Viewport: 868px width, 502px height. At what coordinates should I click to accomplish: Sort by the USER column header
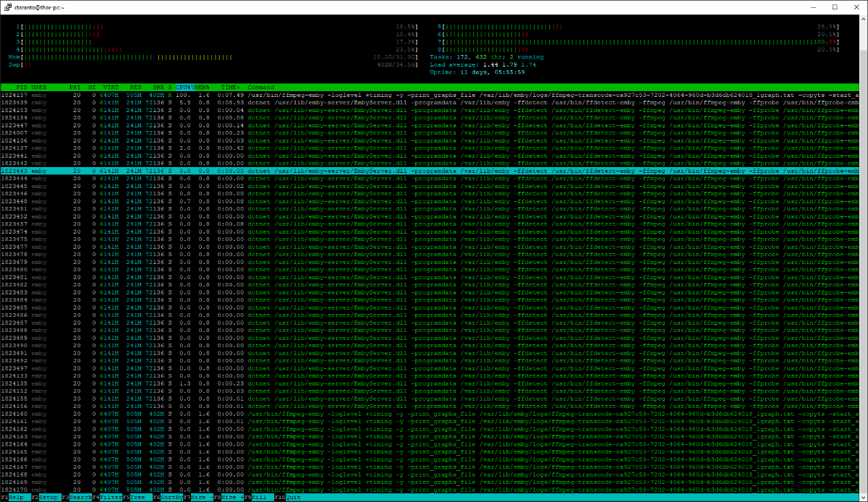tap(39, 87)
